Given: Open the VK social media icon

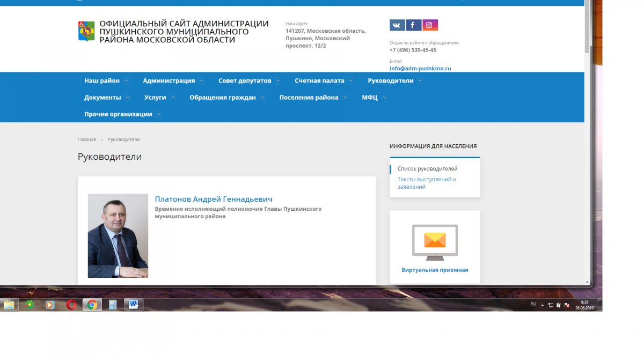Looking at the screenshot, I should coord(397,25).
